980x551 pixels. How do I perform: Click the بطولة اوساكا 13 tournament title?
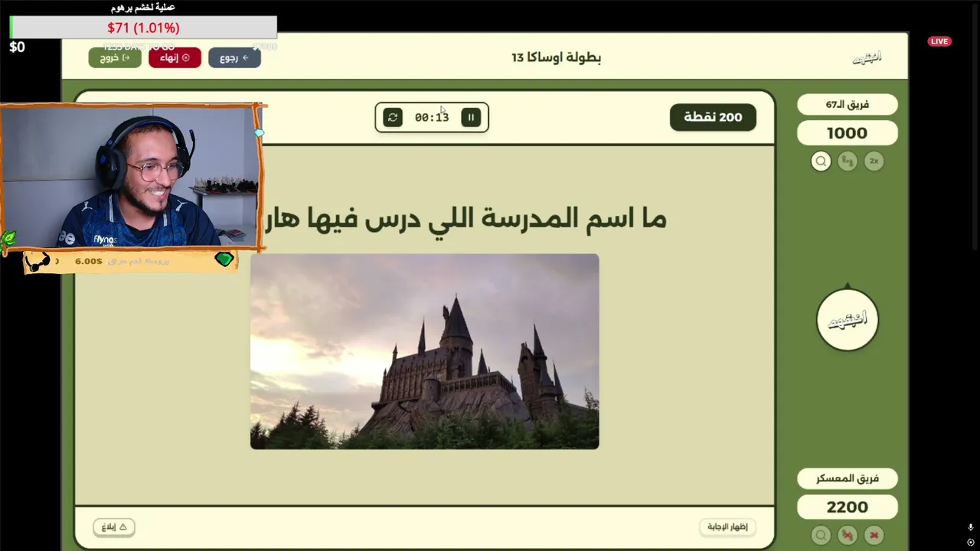click(556, 57)
